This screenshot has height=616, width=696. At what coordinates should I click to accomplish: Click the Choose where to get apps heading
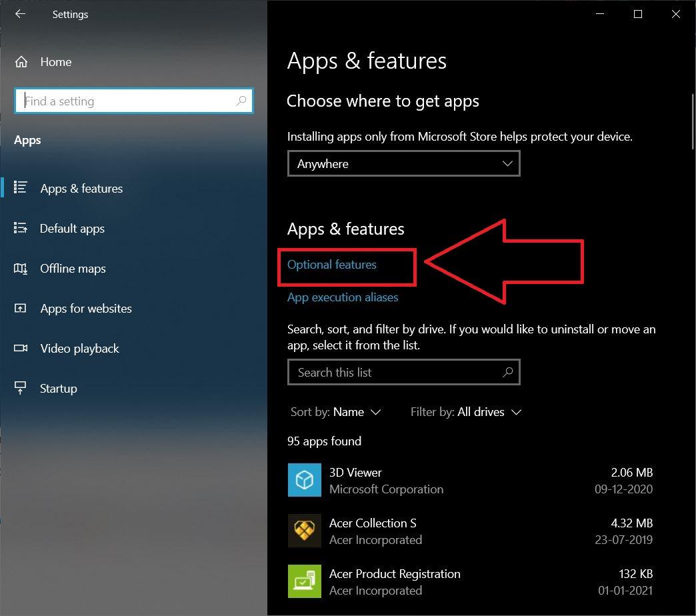pos(383,101)
